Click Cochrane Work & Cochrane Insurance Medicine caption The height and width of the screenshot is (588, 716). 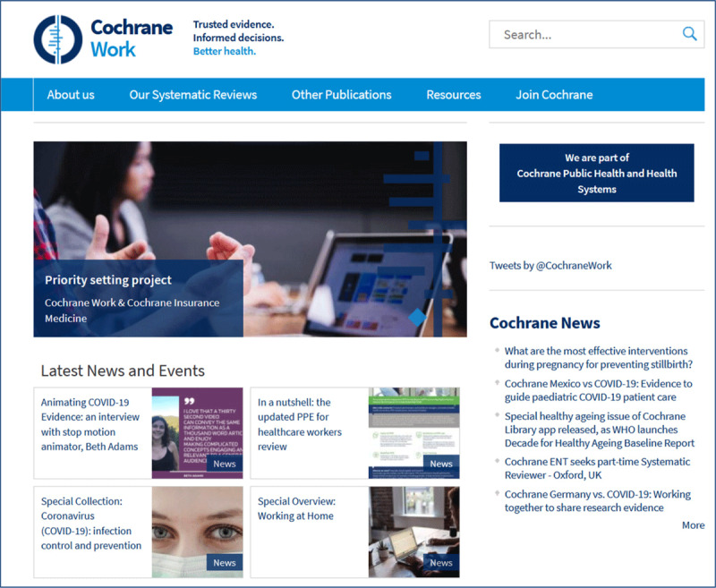tap(132, 311)
